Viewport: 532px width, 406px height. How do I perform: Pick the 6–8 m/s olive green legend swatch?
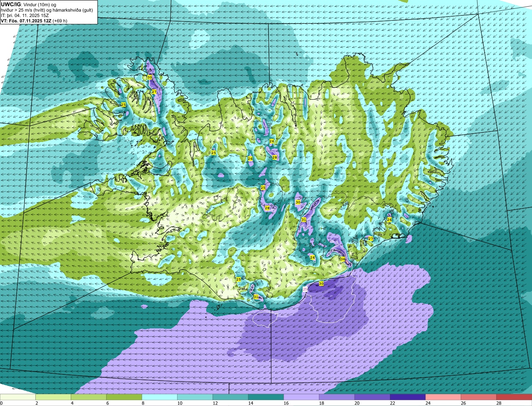point(124,397)
